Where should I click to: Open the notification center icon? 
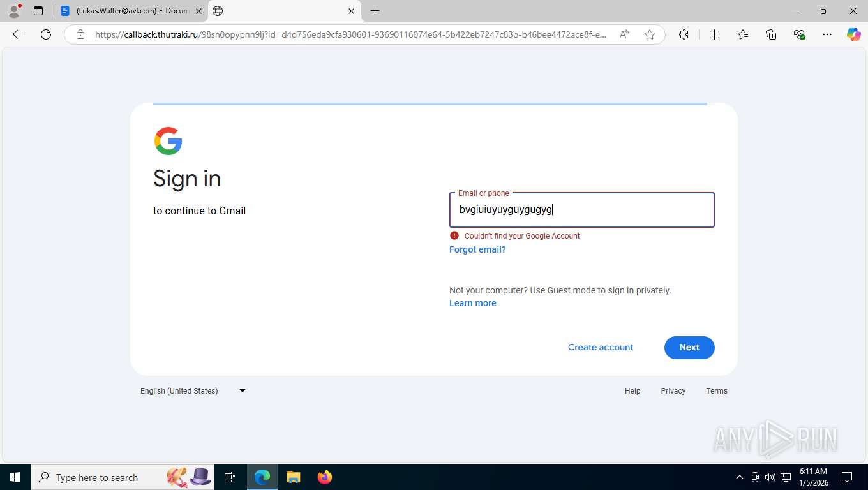pyautogui.click(x=847, y=477)
